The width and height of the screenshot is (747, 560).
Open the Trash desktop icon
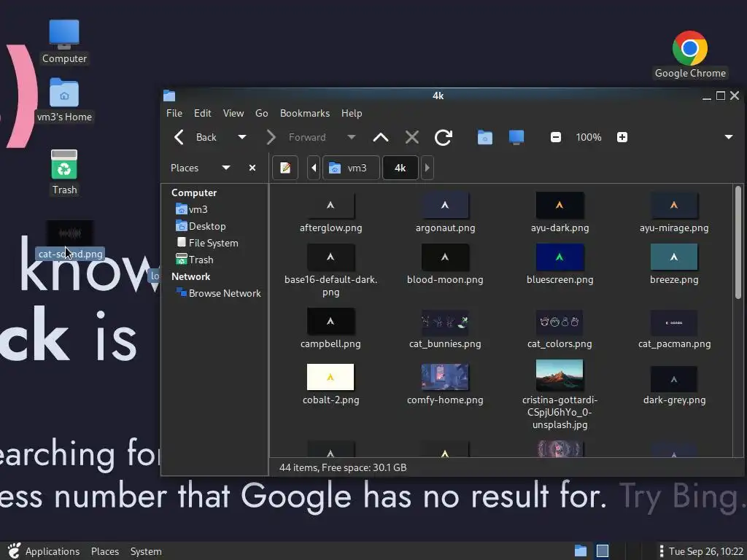(64, 172)
